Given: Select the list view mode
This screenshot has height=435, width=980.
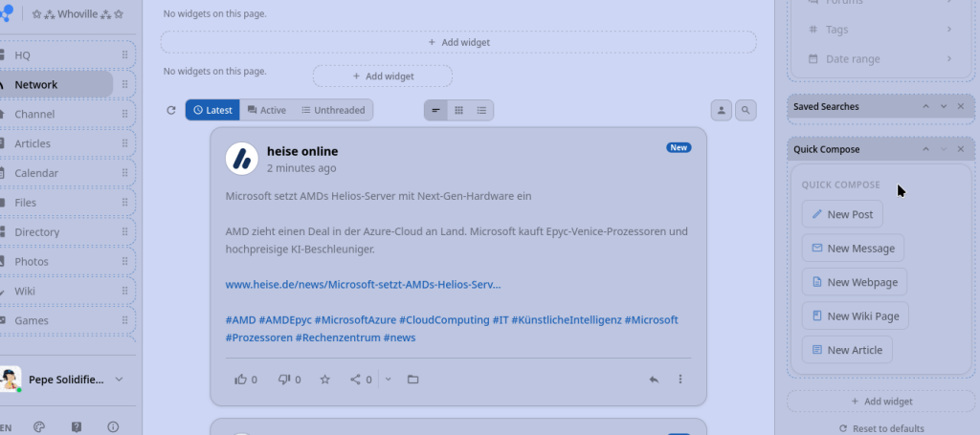Looking at the screenshot, I should coord(481,110).
